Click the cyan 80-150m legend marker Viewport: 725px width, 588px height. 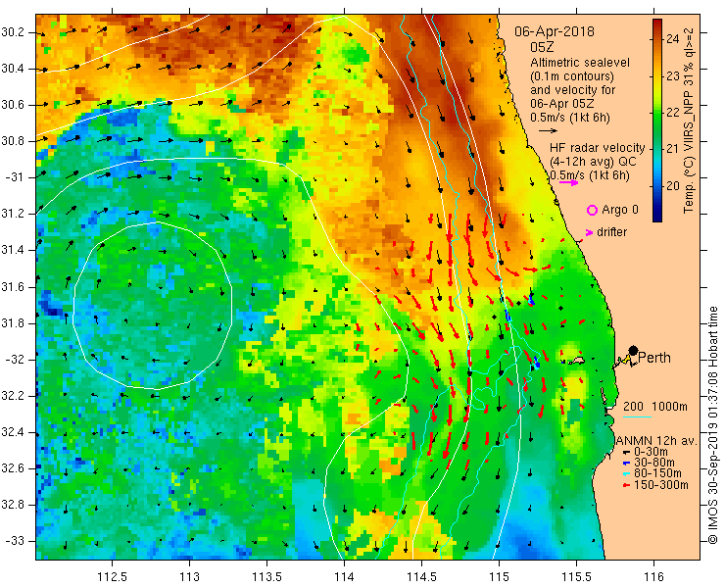pos(626,474)
